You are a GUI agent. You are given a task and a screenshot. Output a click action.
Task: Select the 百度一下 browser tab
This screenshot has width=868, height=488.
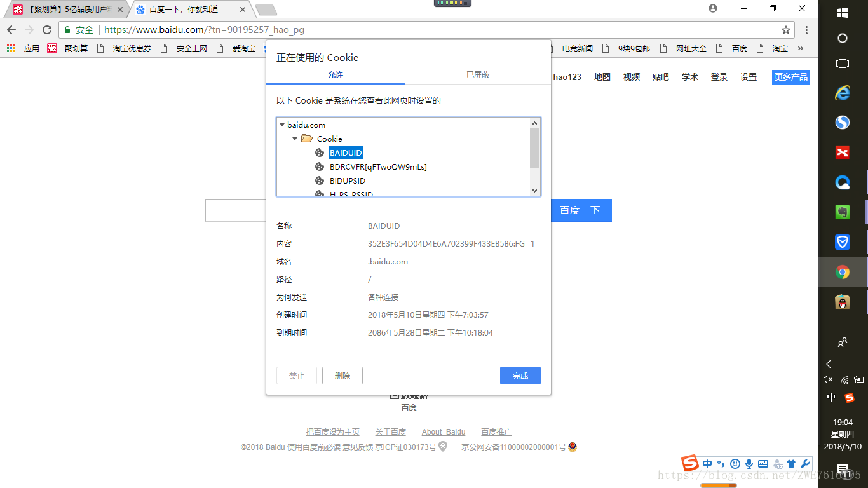(x=191, y=10)
